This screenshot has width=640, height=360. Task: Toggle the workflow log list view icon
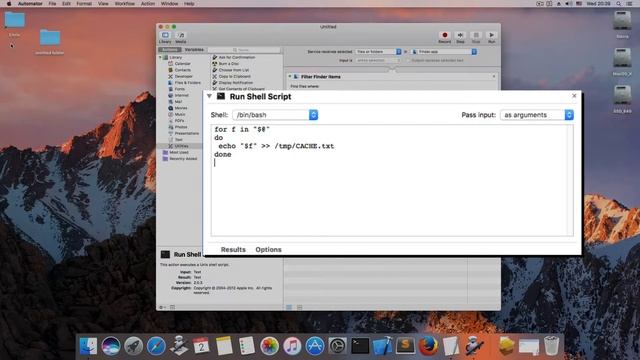pyautogui.click(x=289, y=307)
